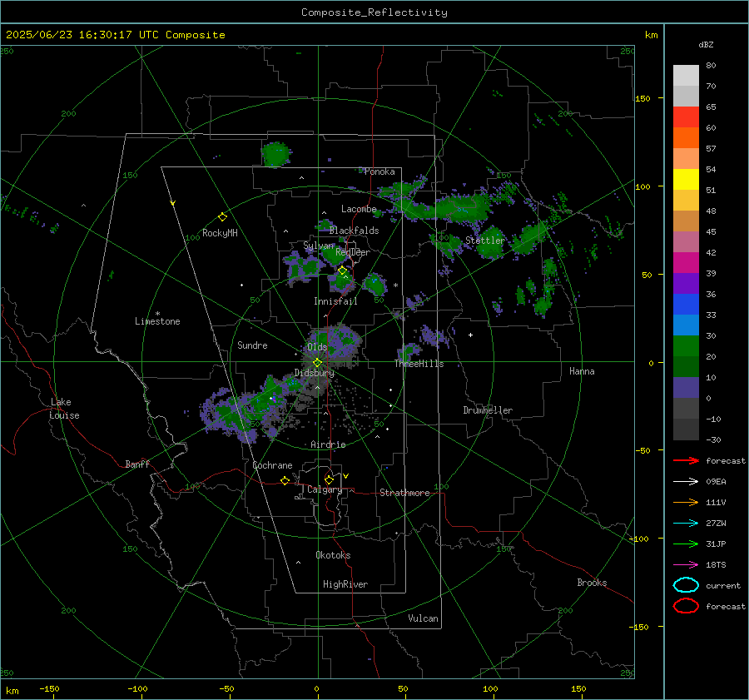
Task: Click the Innisfail city label
Action: click(335, 301)
